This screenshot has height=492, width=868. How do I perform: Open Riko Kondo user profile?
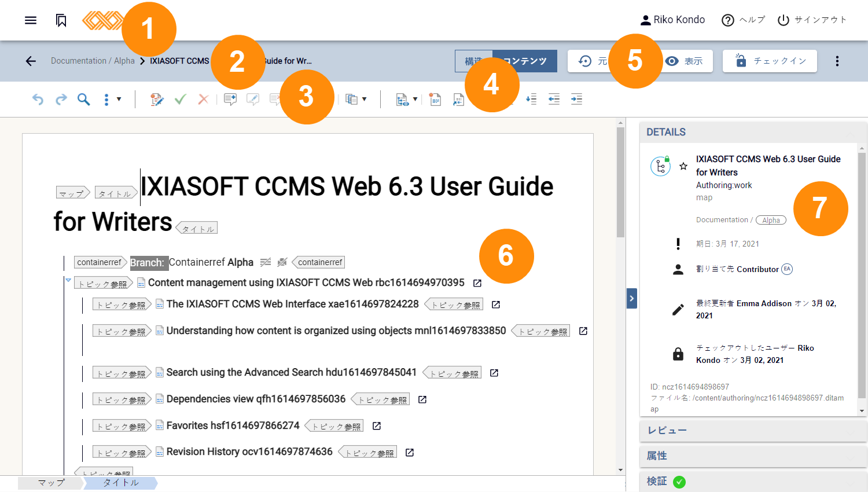pos(672,20)
